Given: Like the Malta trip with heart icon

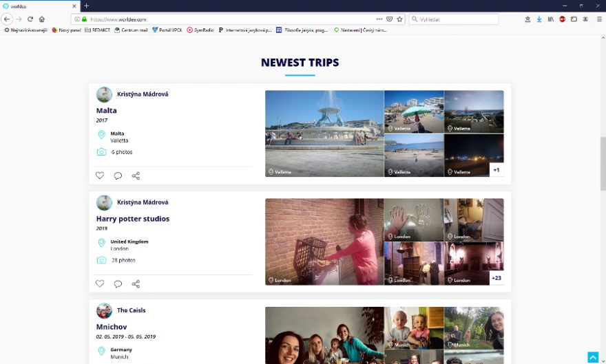Looking at the screenshot, I should 100,175.
